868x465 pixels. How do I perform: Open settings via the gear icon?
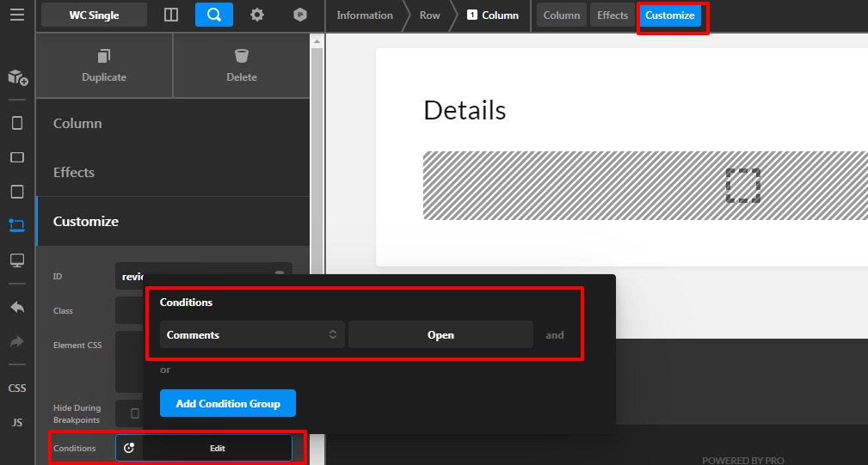coord(256,15)
